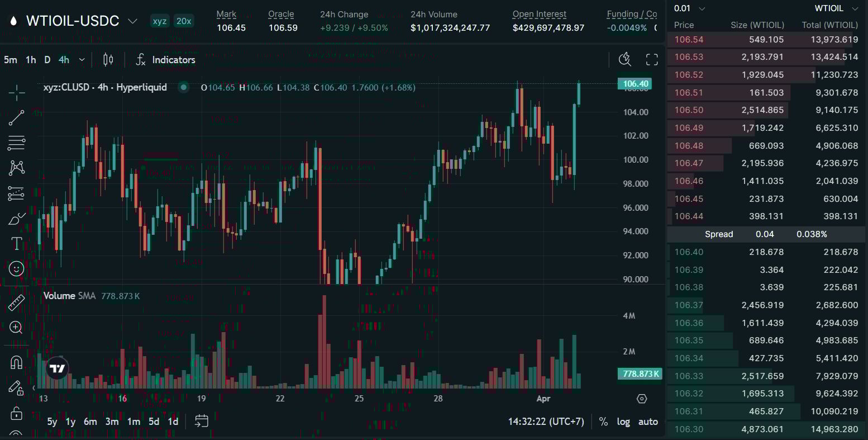868x440 pixels.
Task: Open the brush drawing tool
Action: click(x=16, y=218)
